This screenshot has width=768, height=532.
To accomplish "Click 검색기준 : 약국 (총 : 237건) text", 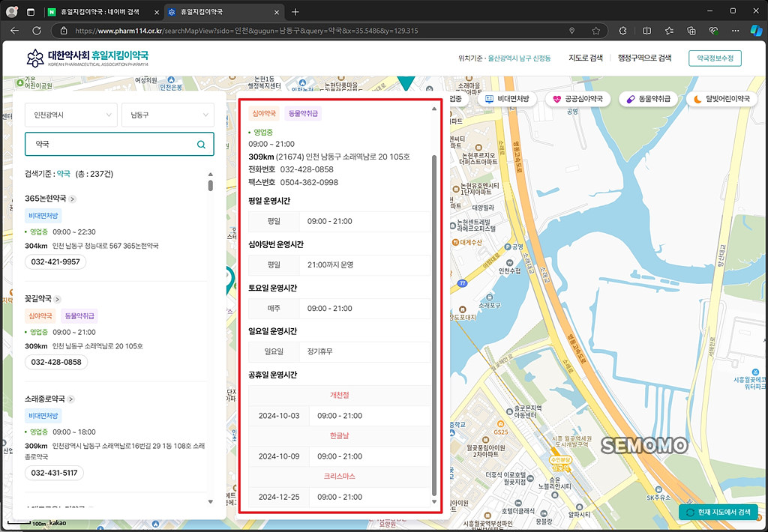I will pyautogui.click(x=69, y=174).
